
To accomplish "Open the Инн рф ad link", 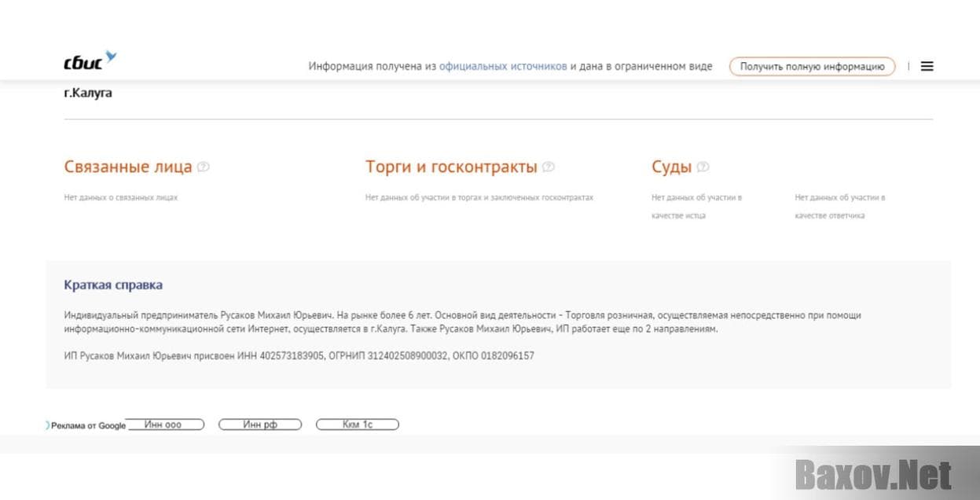I will (x=260, y=425).
